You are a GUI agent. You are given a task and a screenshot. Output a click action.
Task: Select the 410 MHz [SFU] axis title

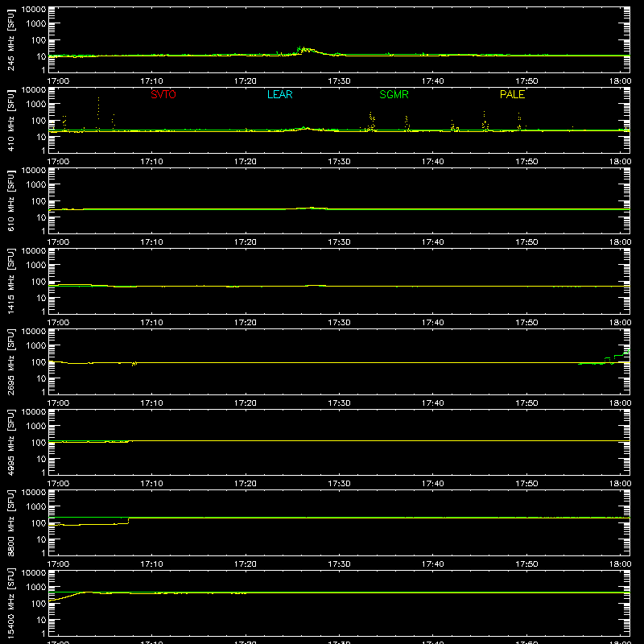(x=10, y=121)
